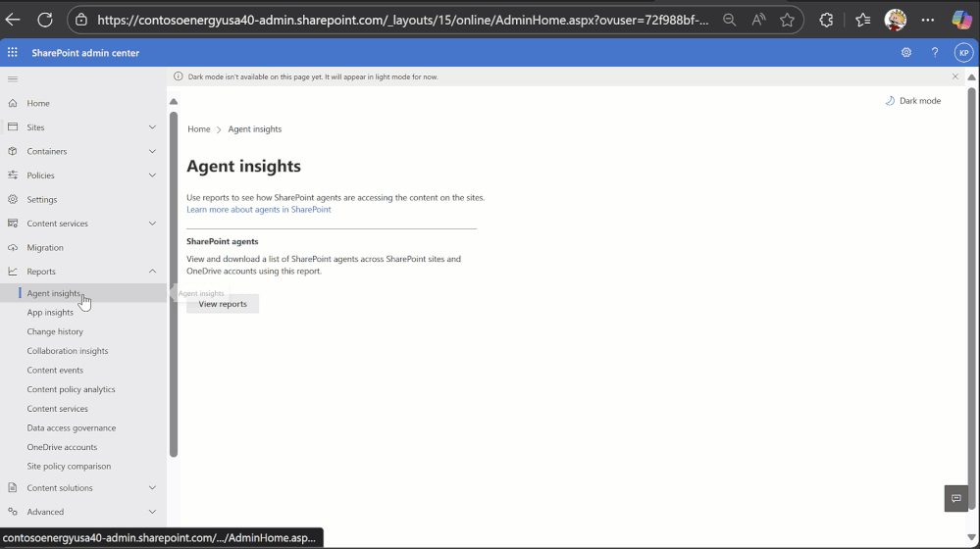Expand the Sites chevron

[x=152, y=126]
